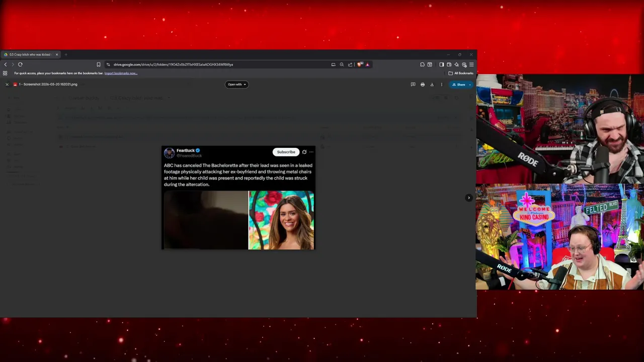The width and height of the screenshot is (644, 362).
Task: Expand the Share button dropdown arrow
Action: 470,84
